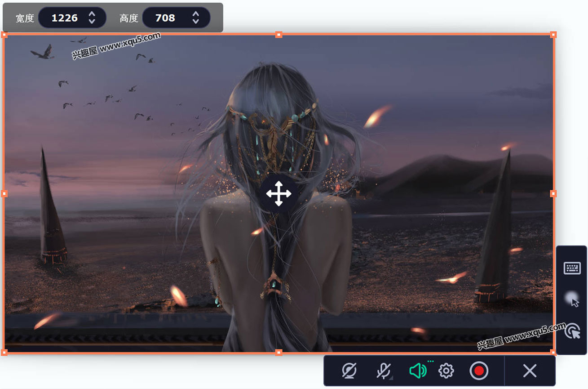Decrease height with down arrow
Image resolution: width=588 pixels, height=389 pixels.
point(196,22)
